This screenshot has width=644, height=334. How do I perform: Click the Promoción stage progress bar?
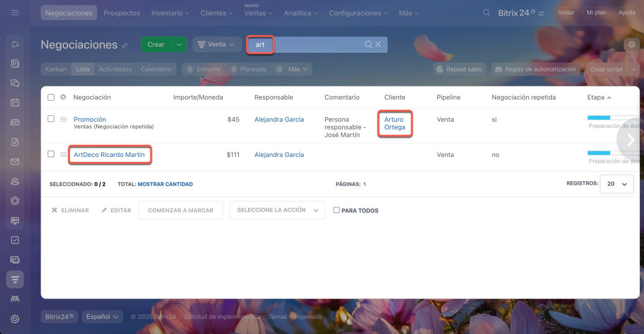614,118
